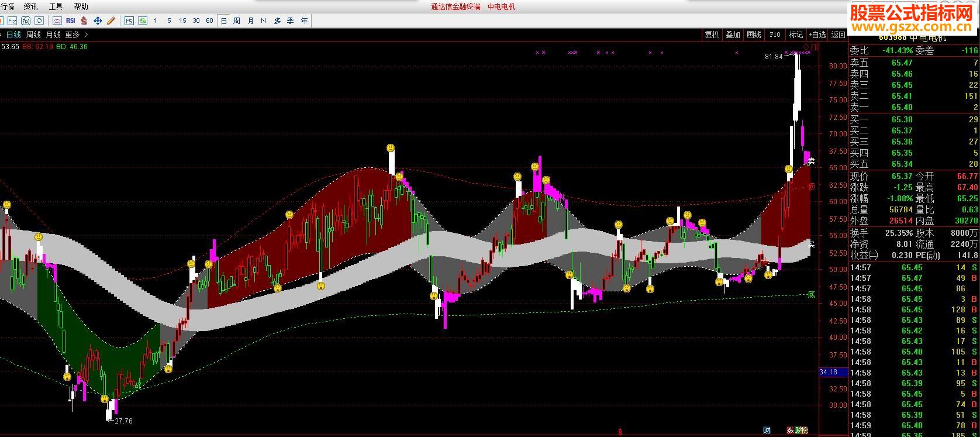Open the f(x) formula manager icon
This screenshot has width=980, height=437.
(x=26, y=20)
